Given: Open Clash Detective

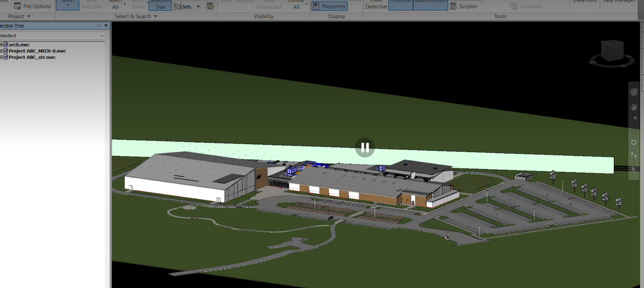Looking at the screenshot, I should [376, 5].
